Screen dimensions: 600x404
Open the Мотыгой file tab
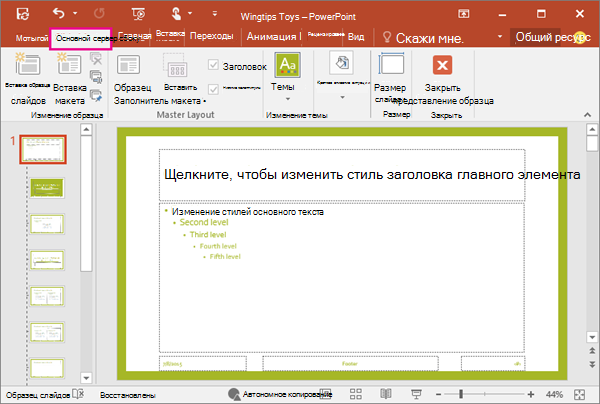[x=32, y=38]
